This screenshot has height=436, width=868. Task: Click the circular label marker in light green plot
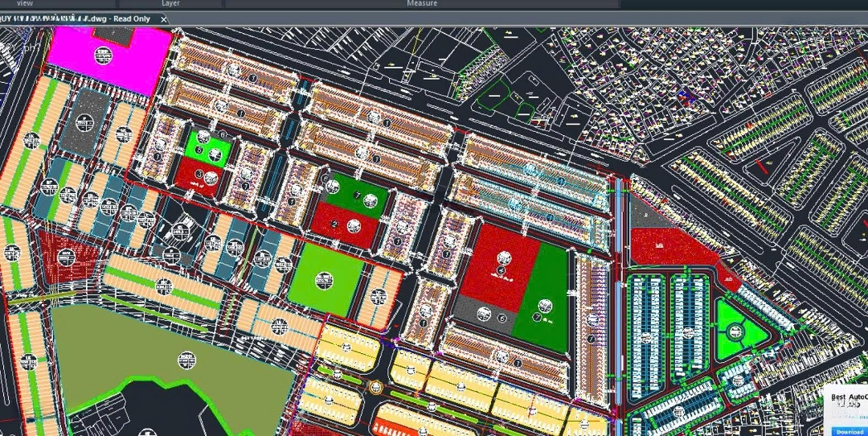point(323,279)
